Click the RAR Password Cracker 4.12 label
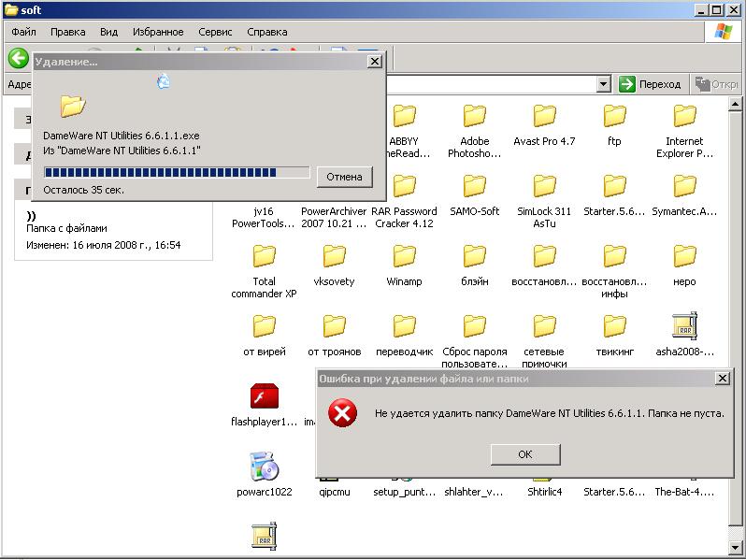Screen dimensions: 746x560 tap(404, 218)
